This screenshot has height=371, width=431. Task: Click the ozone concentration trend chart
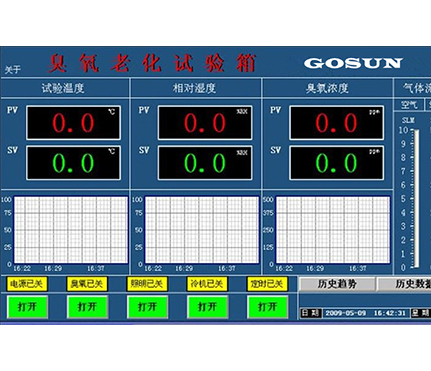(x=333, y=230)
